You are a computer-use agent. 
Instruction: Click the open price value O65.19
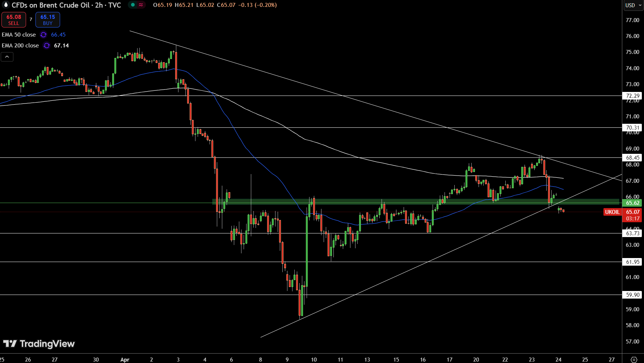tap(163, 5)
